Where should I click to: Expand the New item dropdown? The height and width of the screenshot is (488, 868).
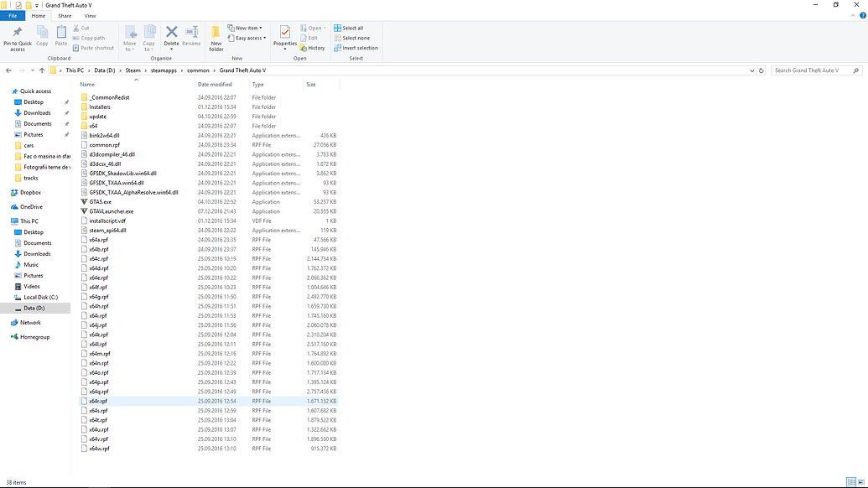click(x=244, y=27)
